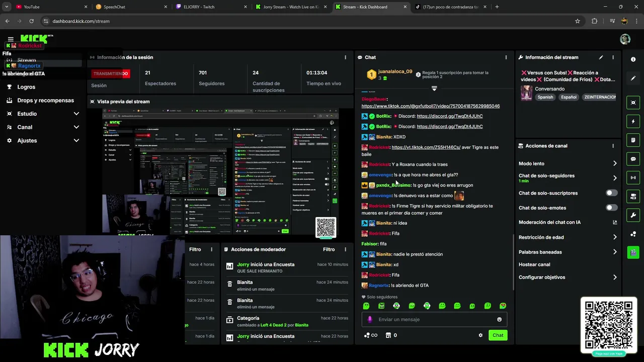Click the browser address bar
Image resolution: width=644 pixels, height=362 pixels.
pos(307,21)
